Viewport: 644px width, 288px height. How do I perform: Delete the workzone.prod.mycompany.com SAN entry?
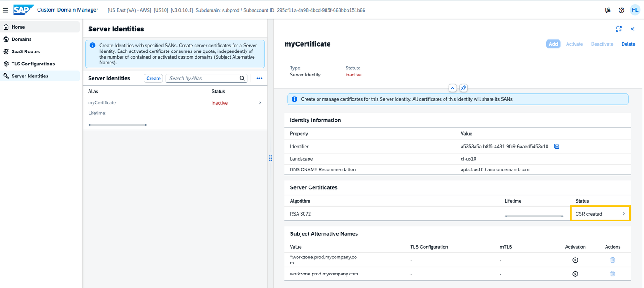613,274
